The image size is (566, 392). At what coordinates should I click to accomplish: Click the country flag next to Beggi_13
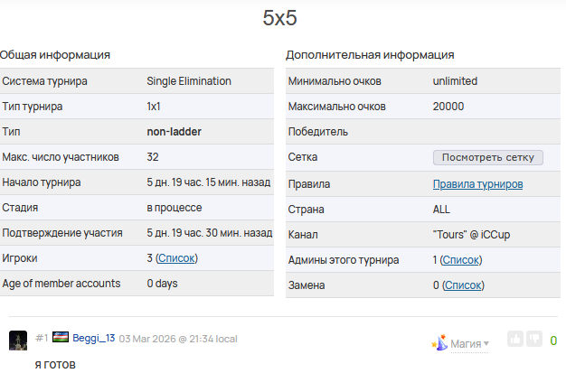[x=61, y=339]
